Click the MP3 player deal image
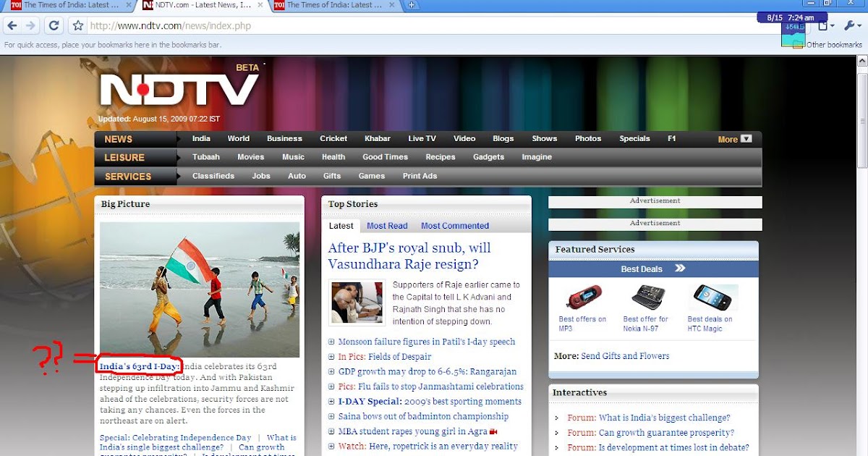The width and height of the screenshot is (868, 456). pyautogui.click(x=583, y=297)
